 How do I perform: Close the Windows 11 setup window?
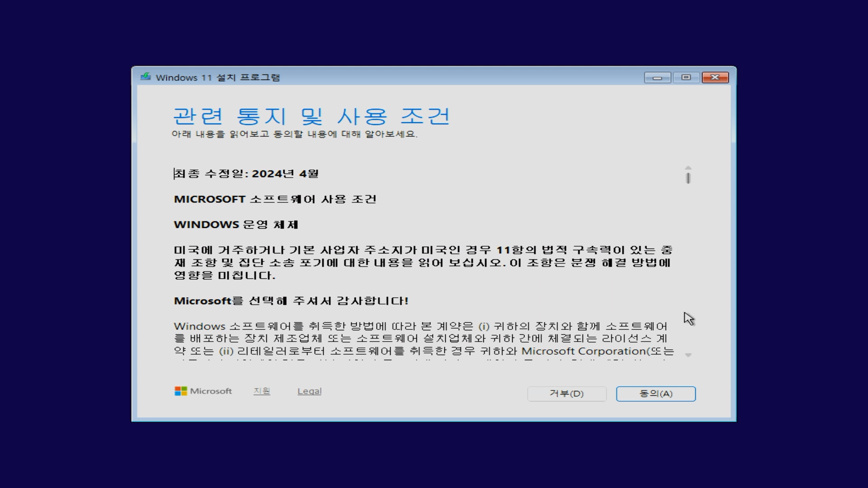pos(715,77)
